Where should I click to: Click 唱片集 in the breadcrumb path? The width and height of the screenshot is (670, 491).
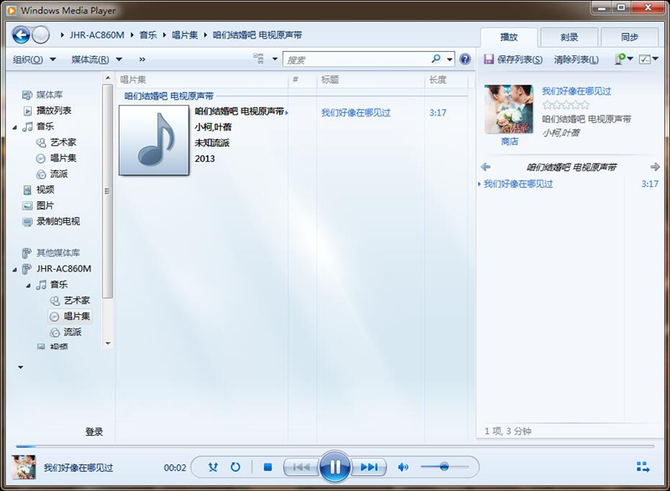[x=185, y=35]
